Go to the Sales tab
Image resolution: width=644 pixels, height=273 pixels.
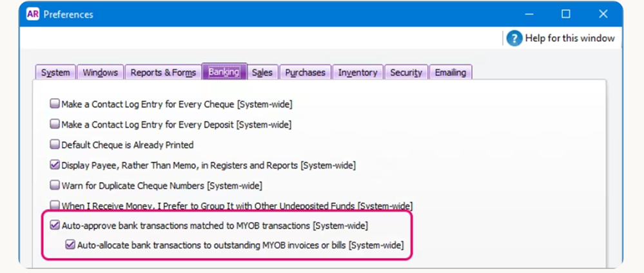[x=262, y=72]
